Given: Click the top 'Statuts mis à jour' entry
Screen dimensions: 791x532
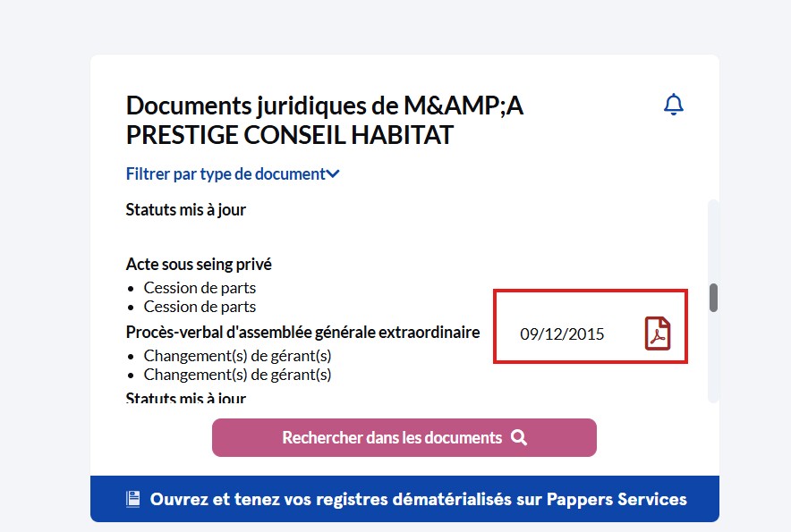Looking at the screenshot, I should [x=186, y=210].
